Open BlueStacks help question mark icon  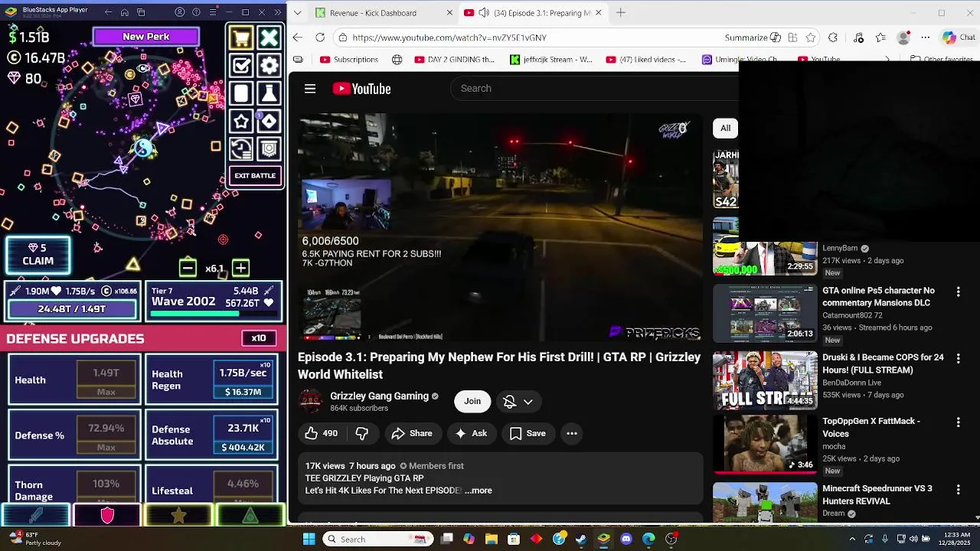196,12
